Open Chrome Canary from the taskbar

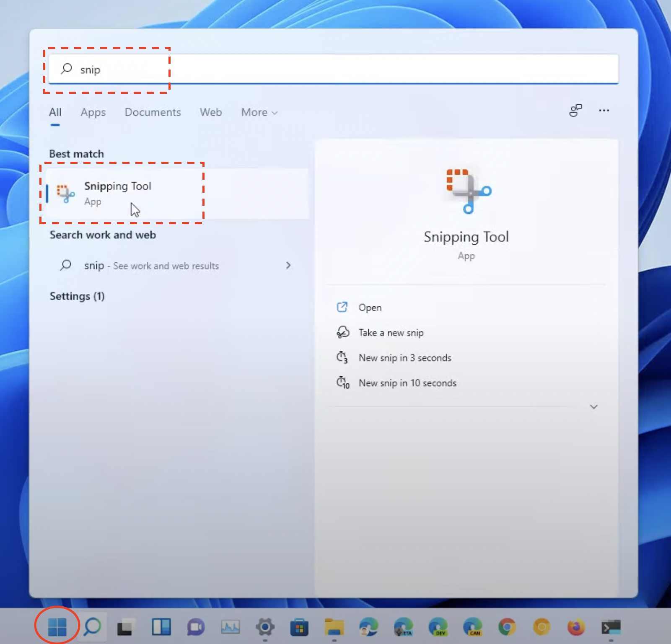[540, 627]
